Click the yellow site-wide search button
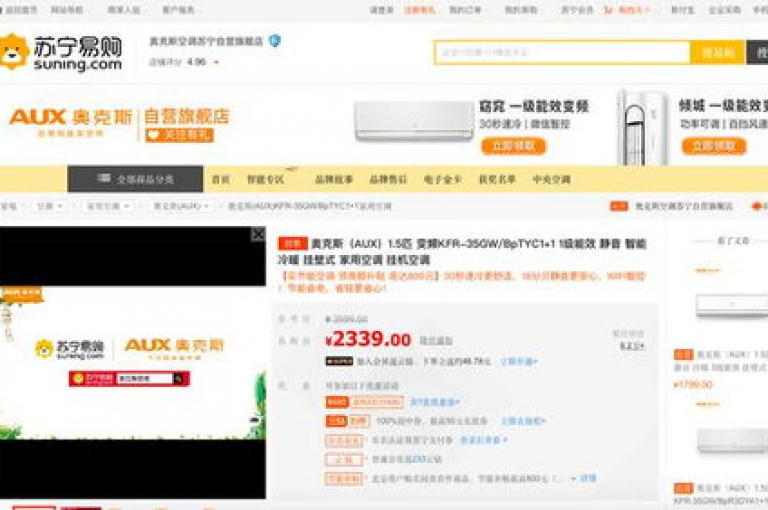768x510 pixels. pyautogui.click(x=717, y=52)
